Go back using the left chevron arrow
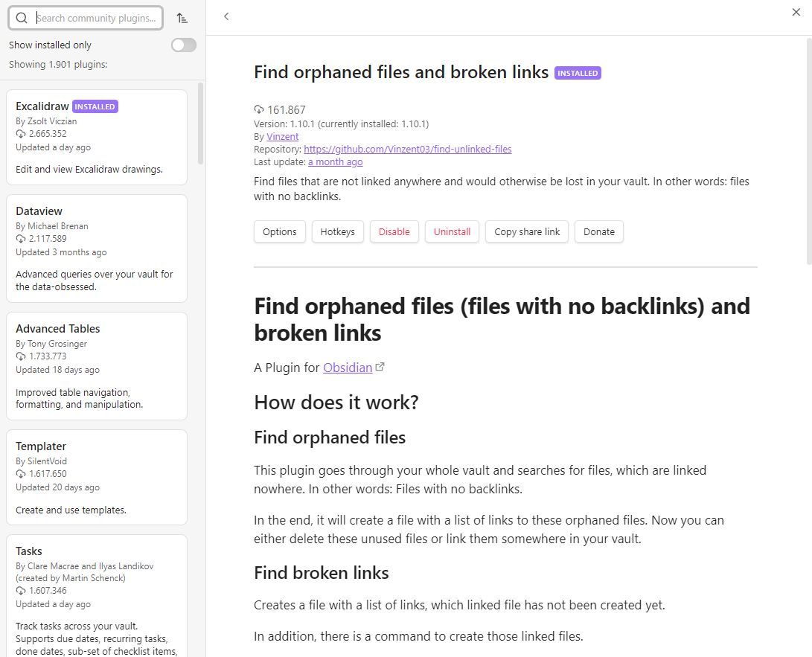812x657 pixels. [226, 16]
